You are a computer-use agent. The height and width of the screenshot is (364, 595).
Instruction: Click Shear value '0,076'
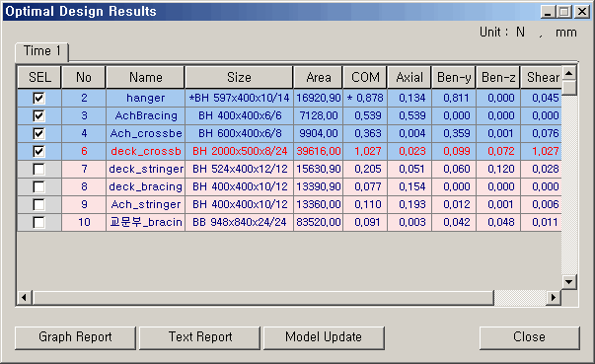[542, 134]
